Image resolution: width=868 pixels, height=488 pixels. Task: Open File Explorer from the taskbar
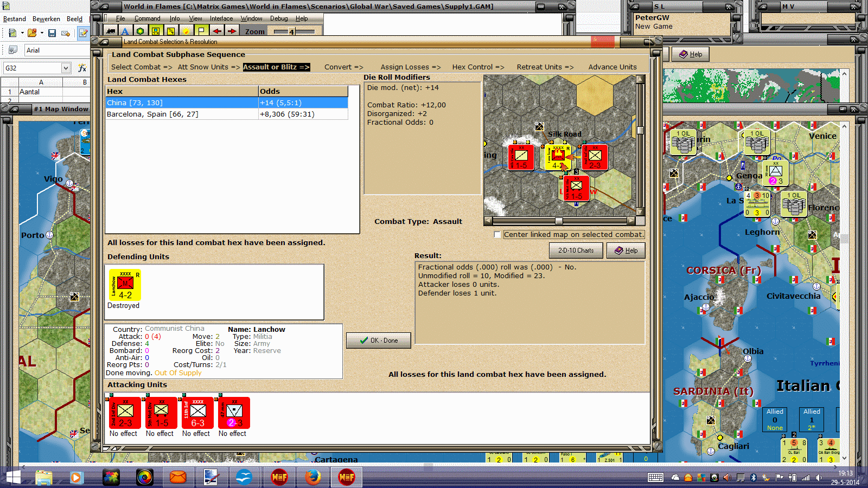coord(44,477)
